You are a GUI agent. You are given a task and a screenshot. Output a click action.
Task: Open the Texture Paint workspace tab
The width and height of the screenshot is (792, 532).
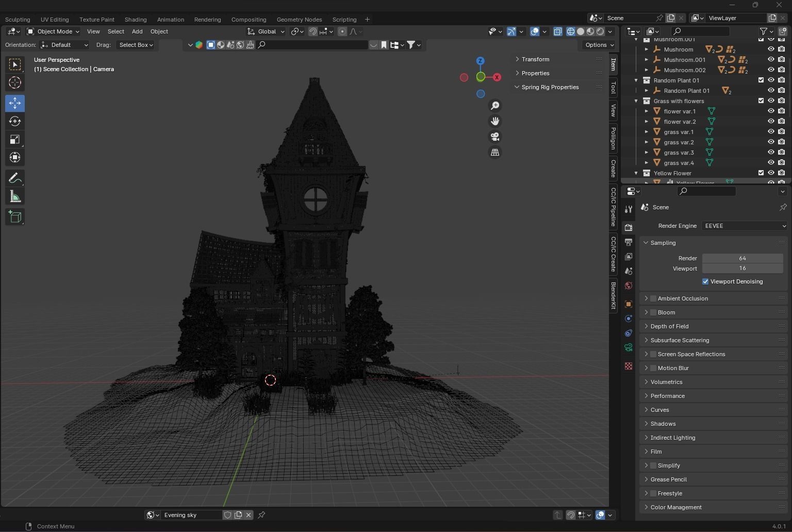point(97,20)
